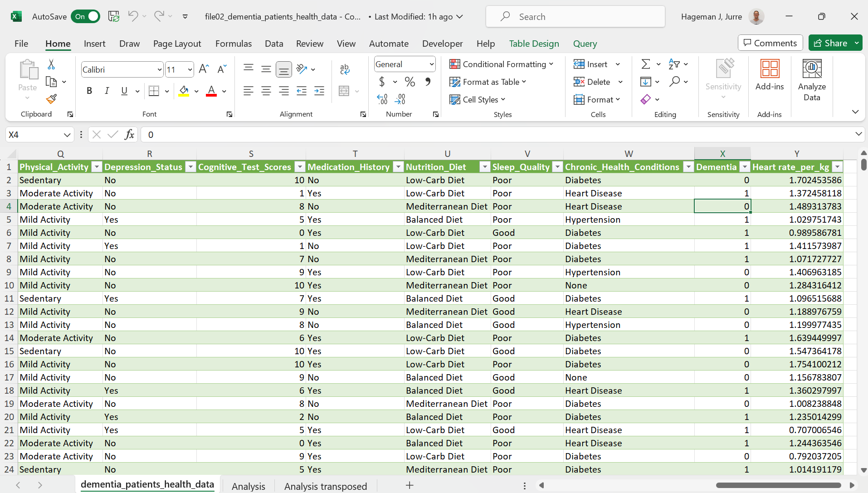
Task: Click the Increase Font Size icon
Action: pyautogui.click(x=204, y=69)
